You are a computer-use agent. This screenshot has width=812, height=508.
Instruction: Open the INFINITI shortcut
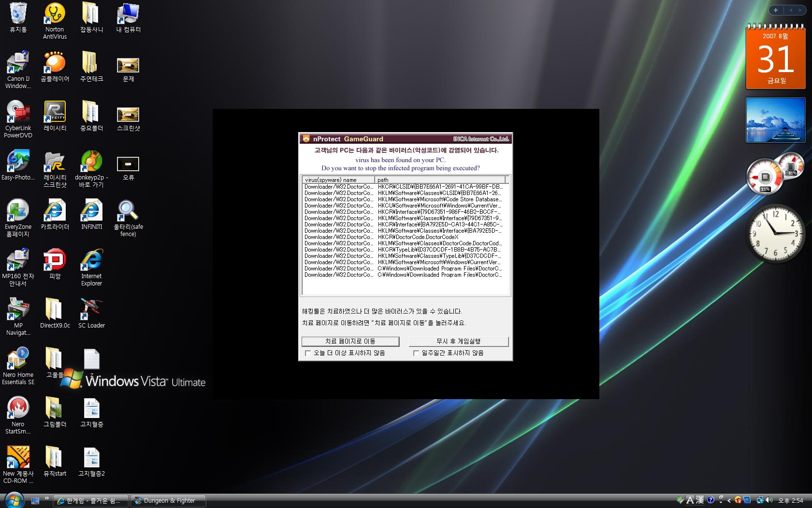(91, 215)
